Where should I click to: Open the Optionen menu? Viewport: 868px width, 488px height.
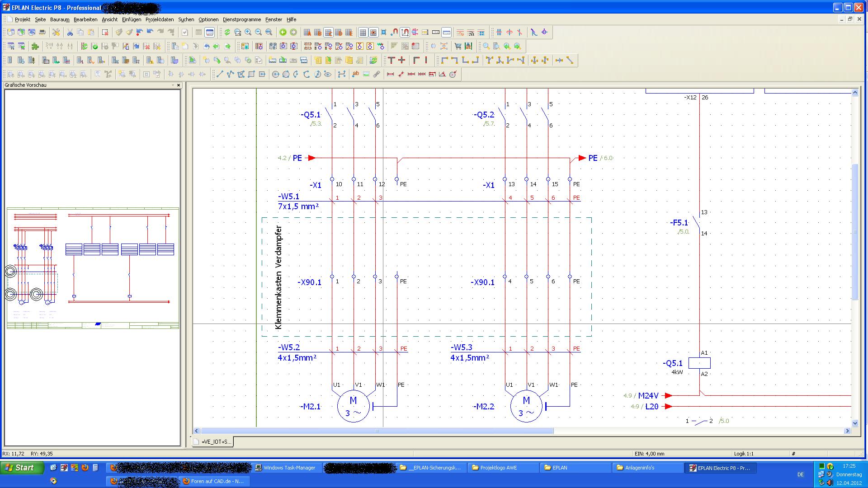208,19
